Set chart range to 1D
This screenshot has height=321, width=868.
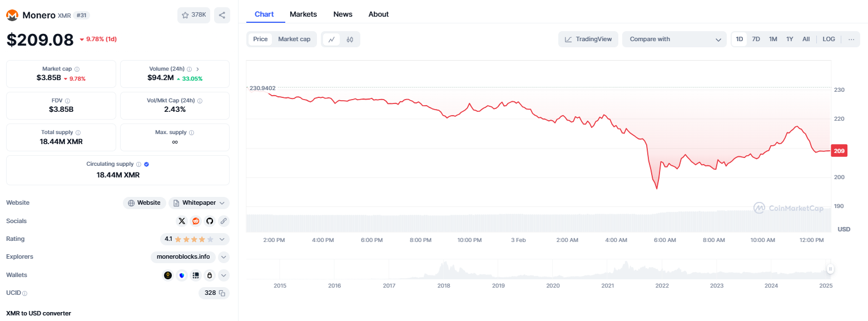[x=740, y=39]
